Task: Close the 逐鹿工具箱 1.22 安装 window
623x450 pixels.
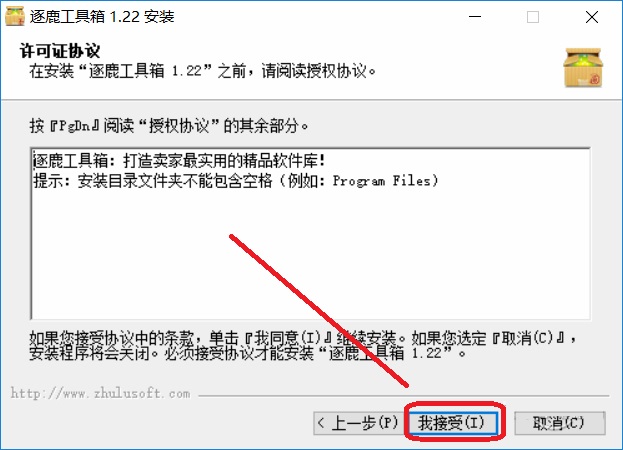Action: pyautogui.click(x=592, y=17)
